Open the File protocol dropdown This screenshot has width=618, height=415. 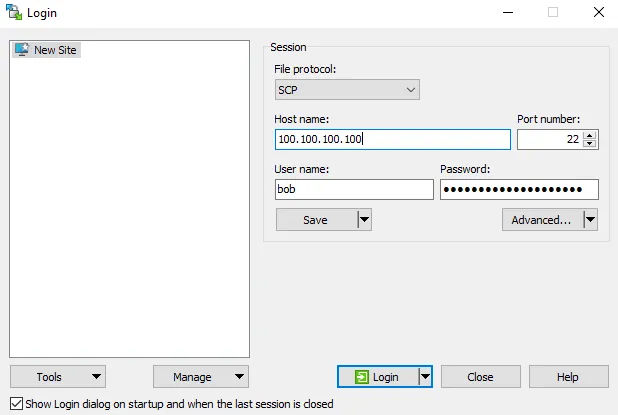click(x=347, y=90)
